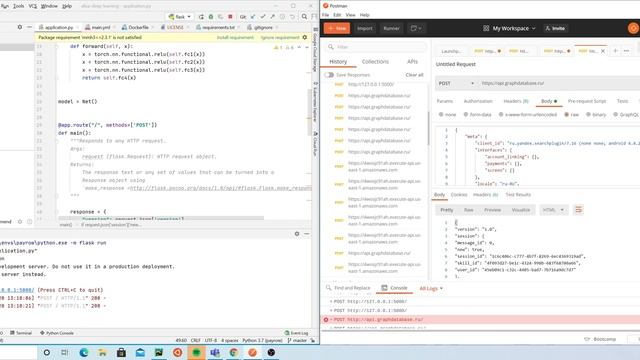Expand the My Workspace dropdown
This screenshot has height=360, width=640.
[x=509, y=28]
